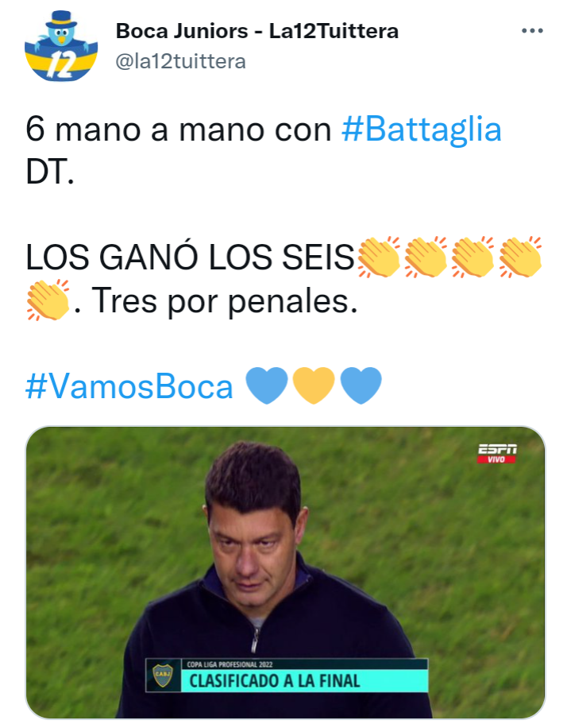Click the yellow heart emoji
Viewport: 571px width, 728px height.
[314, 385]
